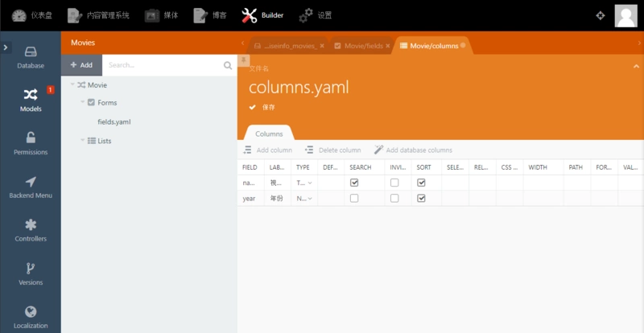Click the WIDTH column header
The width and height of the screenshot is (644, 333).
pos(543,167)
